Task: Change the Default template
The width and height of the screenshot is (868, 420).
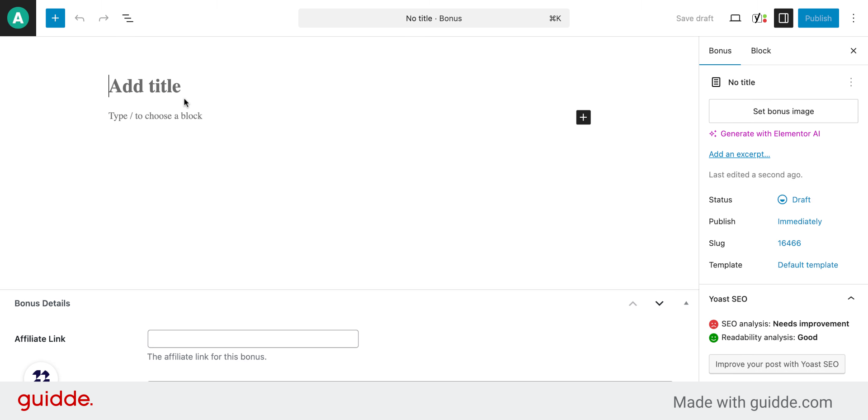Action: coord(807,265)
